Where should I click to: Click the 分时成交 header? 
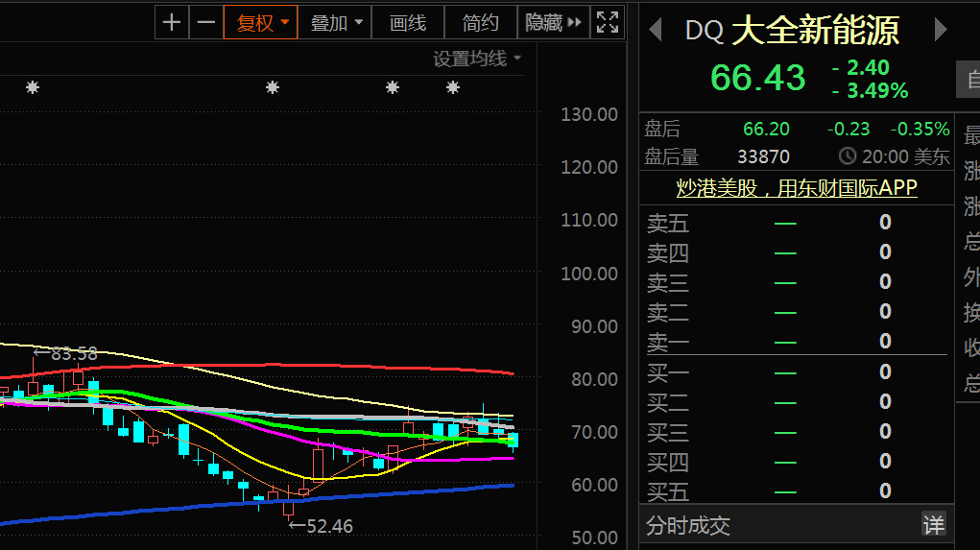pos(688,526)
